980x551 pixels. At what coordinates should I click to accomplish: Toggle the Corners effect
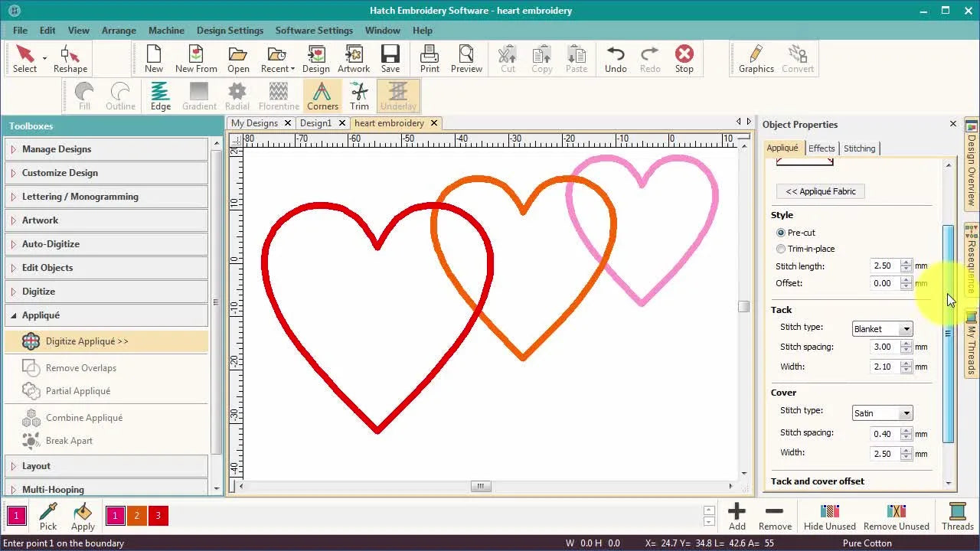(322, 96)
